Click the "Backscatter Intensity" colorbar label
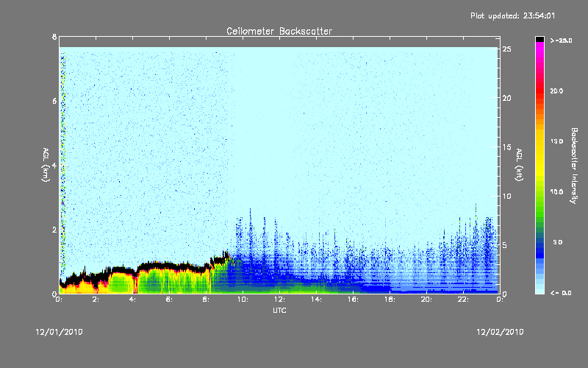Viewport: 588px width, 368px height. 574,166
